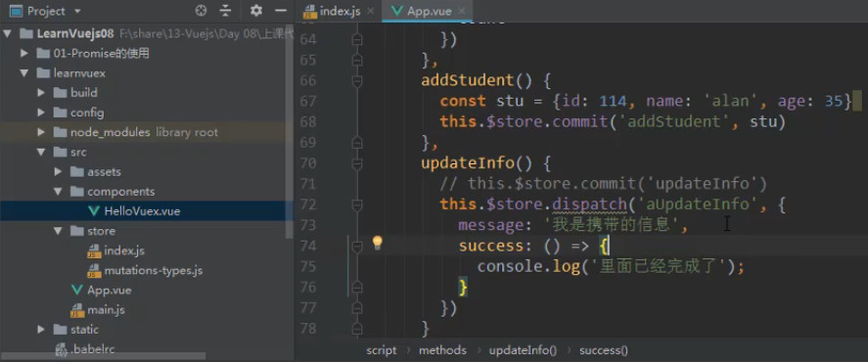
Task: Toggle code fold marker on line 77
Action: tap(357, 308)
